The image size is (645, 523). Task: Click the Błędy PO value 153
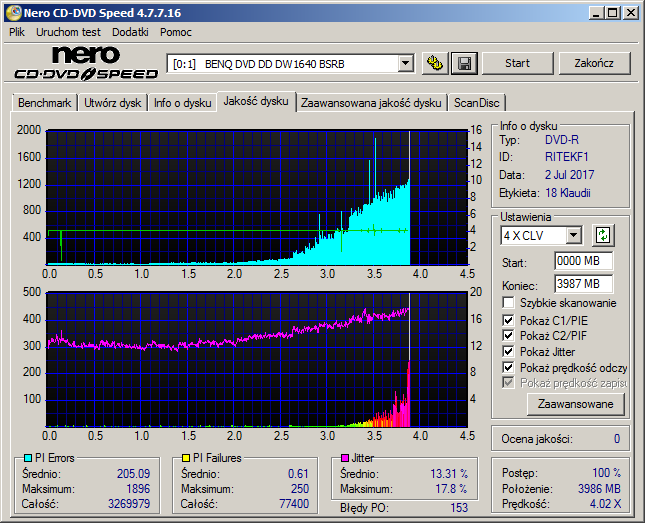pos(459,508)
